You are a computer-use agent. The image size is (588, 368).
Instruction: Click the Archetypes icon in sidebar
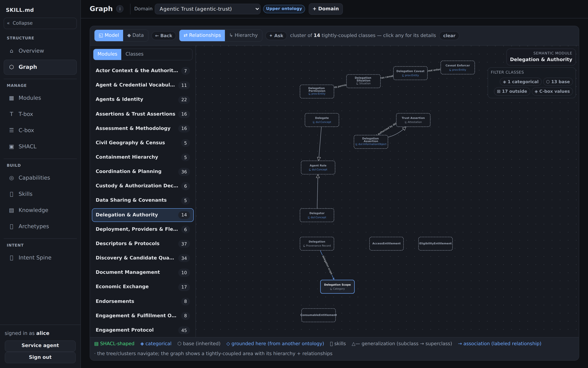pyautogui.click(x=11, y=226)
